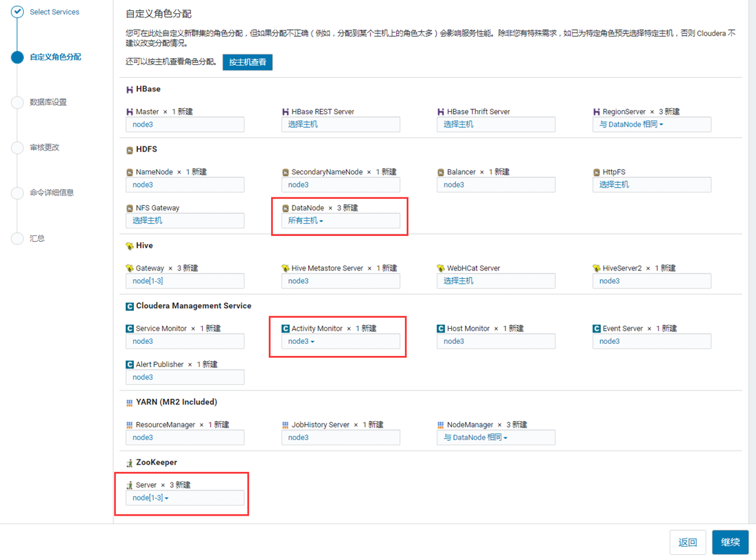The width and height of the screenshot is (756, 560).
Task: Choose host for HBase Thrift Server
Action: point(496,125)
